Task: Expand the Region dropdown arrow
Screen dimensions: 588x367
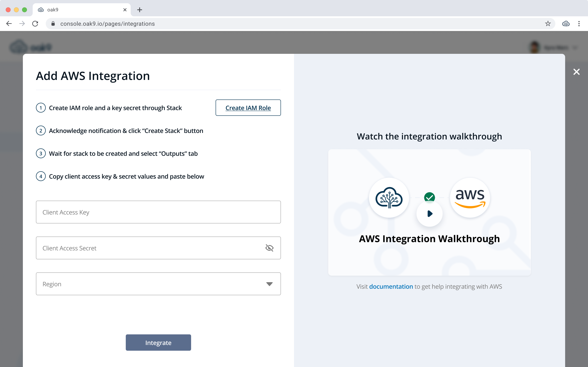Action: pyautogui.click(x=269, y=284)
